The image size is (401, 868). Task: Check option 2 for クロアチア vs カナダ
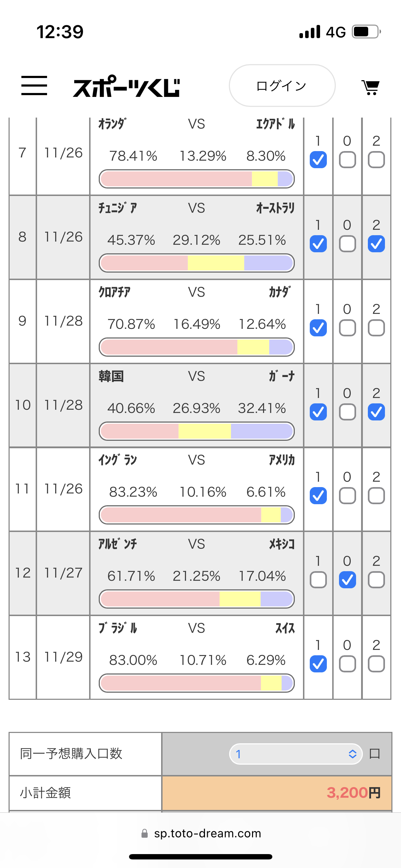376,328
